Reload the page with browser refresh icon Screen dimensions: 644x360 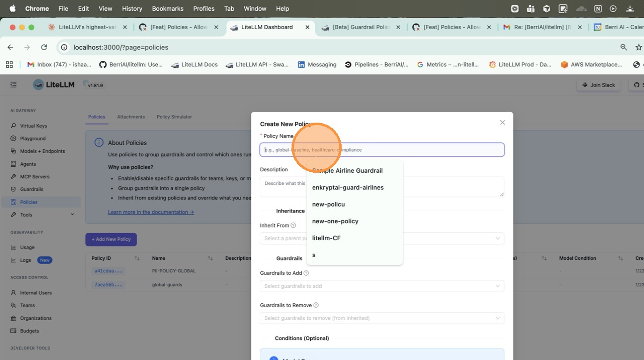(44, 47)
